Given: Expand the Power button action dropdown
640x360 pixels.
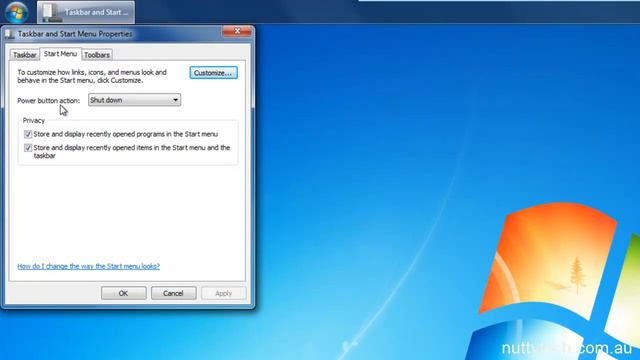Looking at the screenshot, I should 134,100.
